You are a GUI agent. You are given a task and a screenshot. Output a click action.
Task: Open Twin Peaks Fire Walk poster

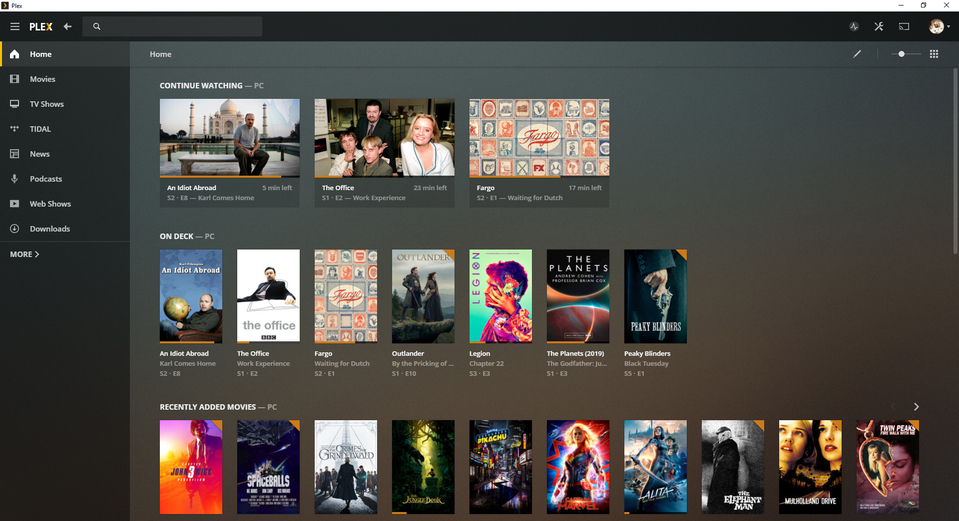tap(887, 467)
